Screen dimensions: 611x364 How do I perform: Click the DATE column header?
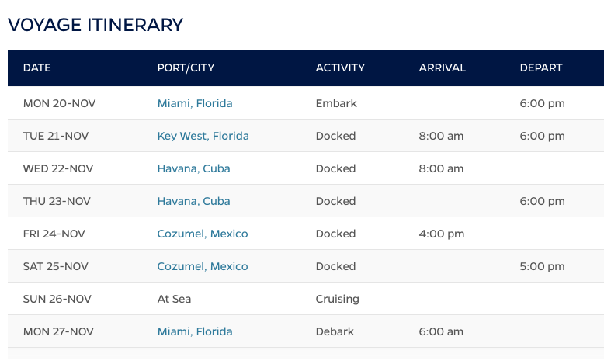[37, 68]
